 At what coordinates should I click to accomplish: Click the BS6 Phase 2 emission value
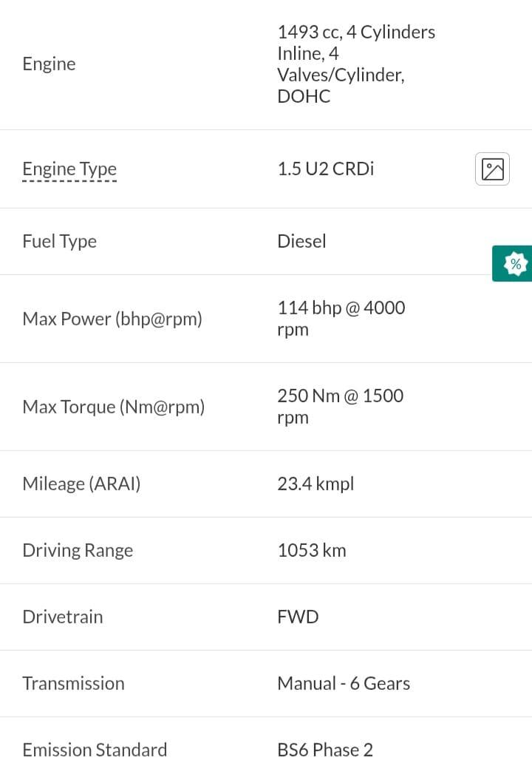click(325, 750)
